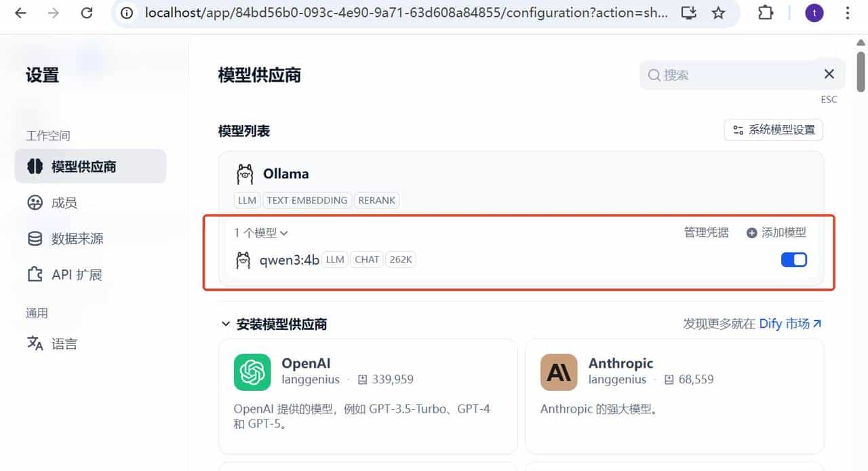Click the page vertical scrollbar
The width and height of the screenshot is (868, 471).
pyautogui.click(x=861, y=71)
